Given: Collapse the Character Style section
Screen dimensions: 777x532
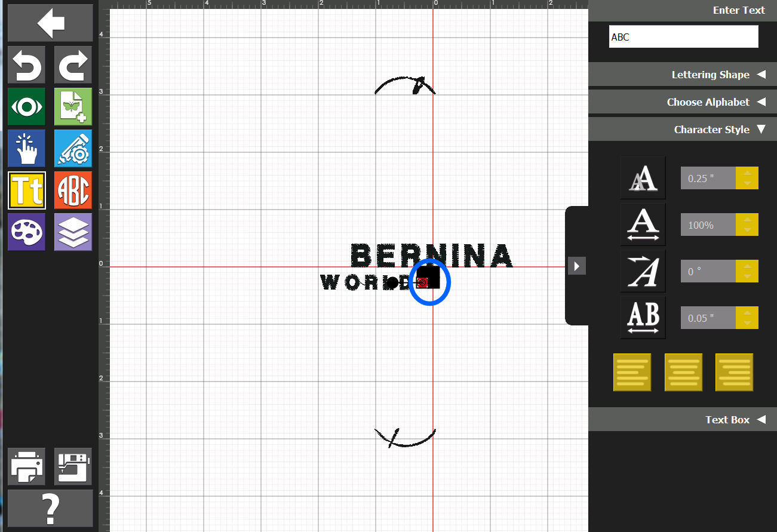Looking at the screenshot, I should point(683,130).
